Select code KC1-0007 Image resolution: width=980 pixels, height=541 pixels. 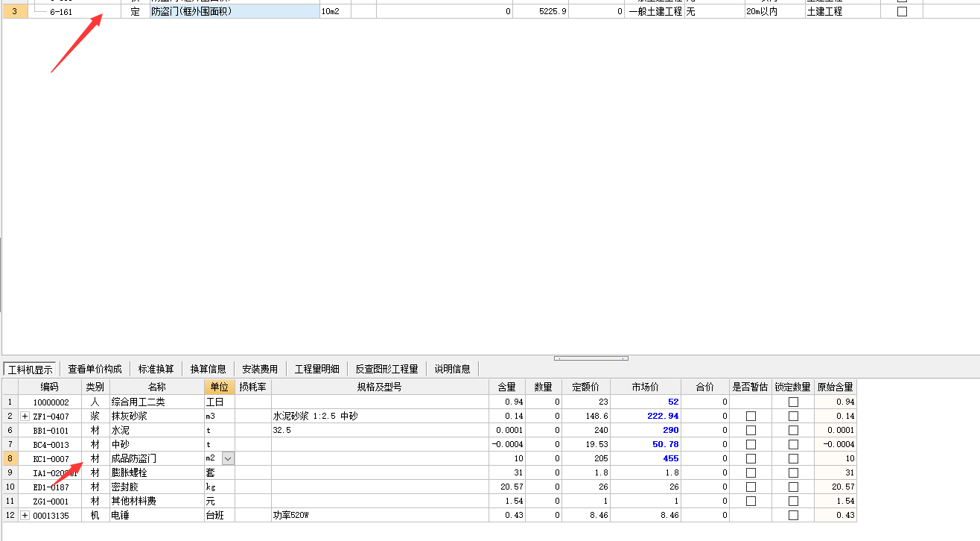click(x=50, y=459)
